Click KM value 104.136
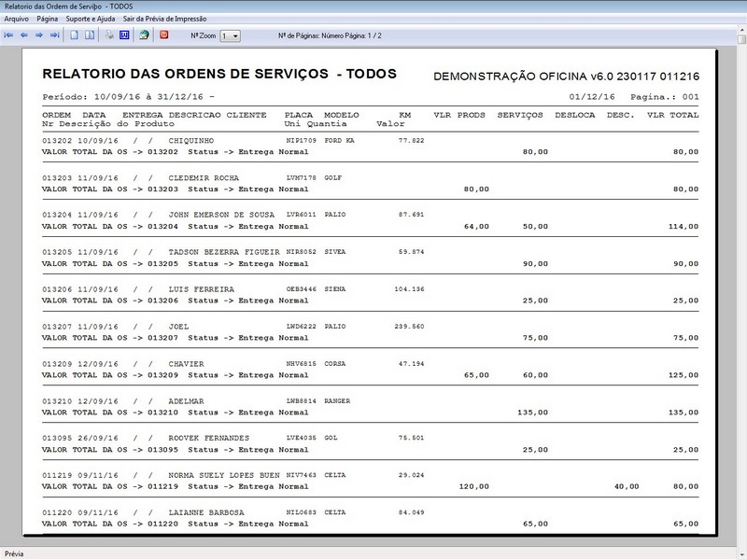 tap(409, 289)
